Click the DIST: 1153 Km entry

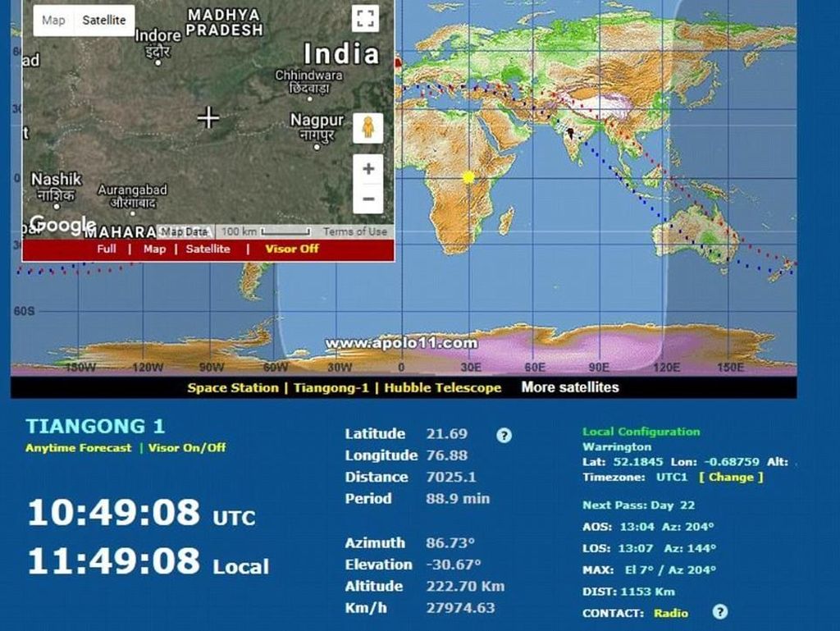[x=628, y=592]
